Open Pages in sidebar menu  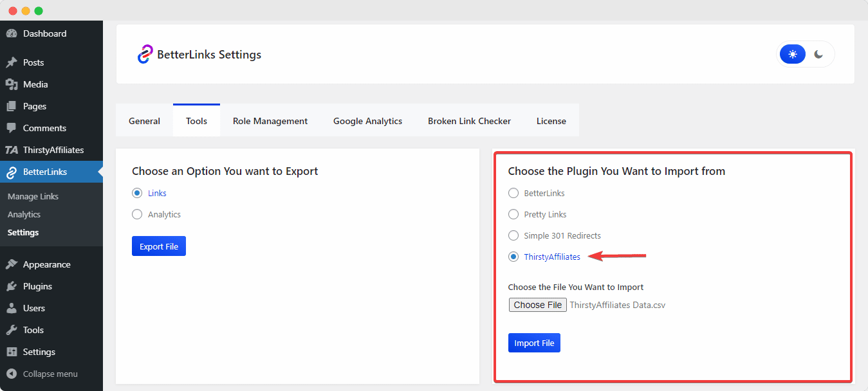coord(51,106)
